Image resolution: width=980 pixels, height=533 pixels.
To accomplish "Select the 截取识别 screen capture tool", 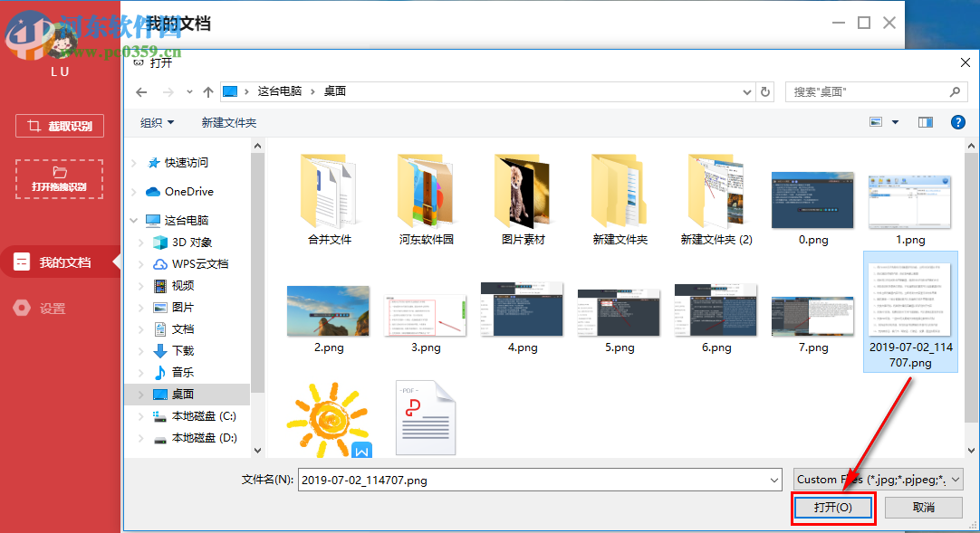I will 58,125.
